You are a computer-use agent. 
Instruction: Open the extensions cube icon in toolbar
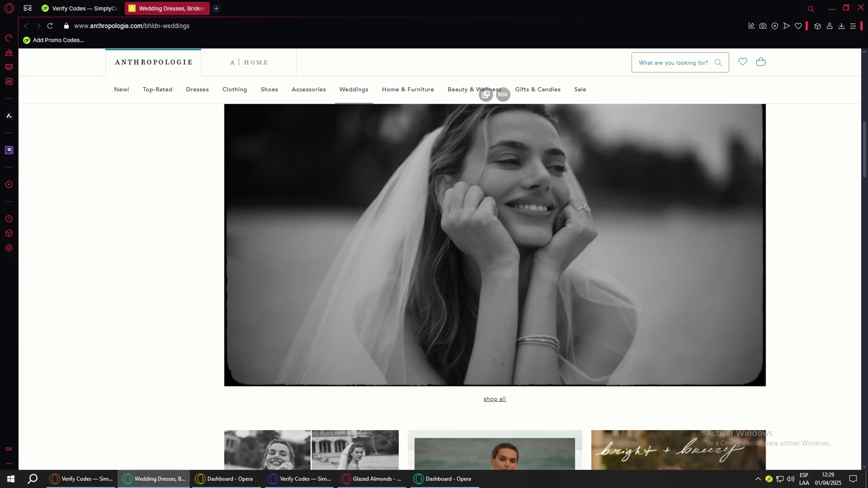[x=818, y=26]
